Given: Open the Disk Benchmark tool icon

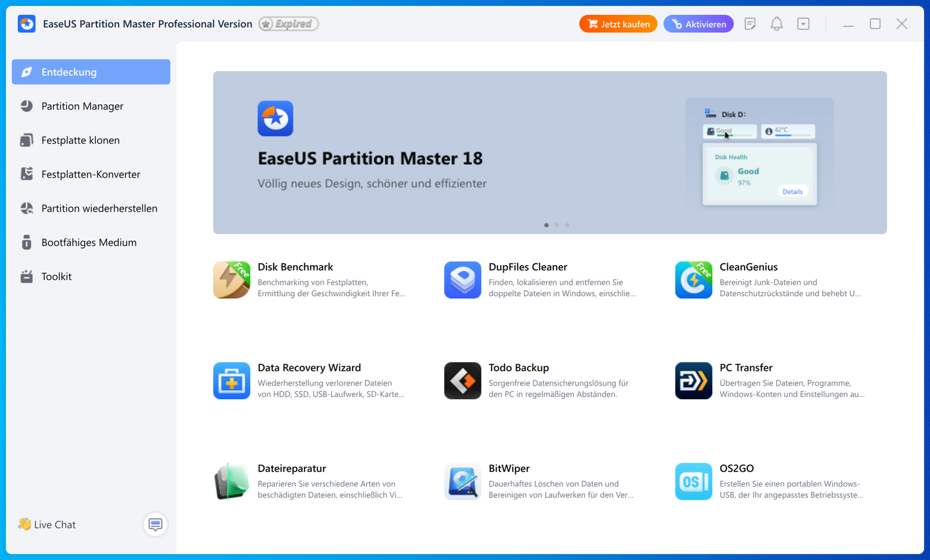Looking at the screenshot, I should [x=232, y=280].
